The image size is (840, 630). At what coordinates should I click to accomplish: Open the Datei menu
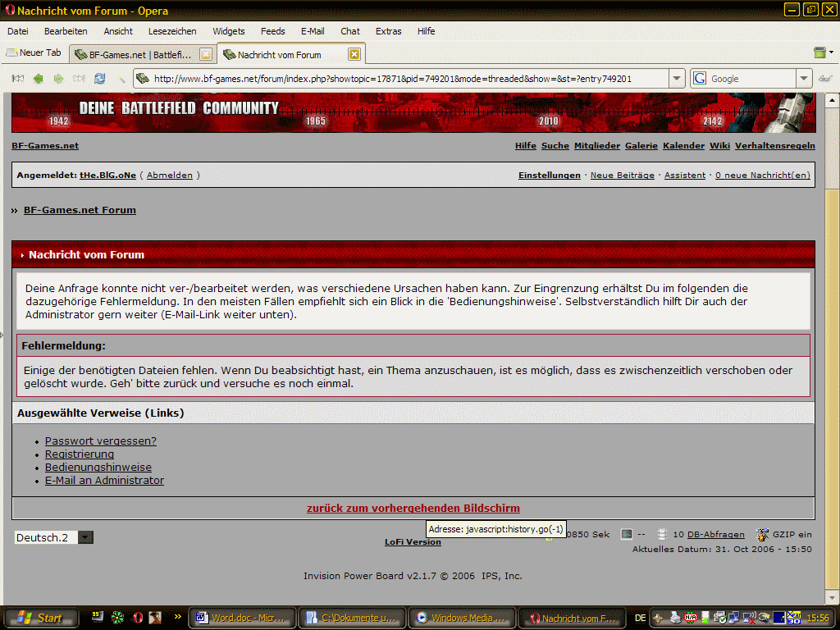[x=18, y=31]
